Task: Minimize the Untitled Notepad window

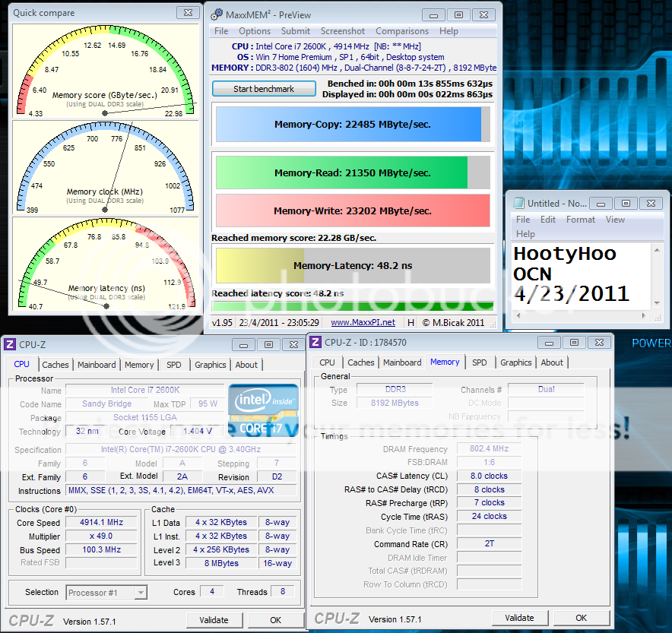Action: click(601, 204)
